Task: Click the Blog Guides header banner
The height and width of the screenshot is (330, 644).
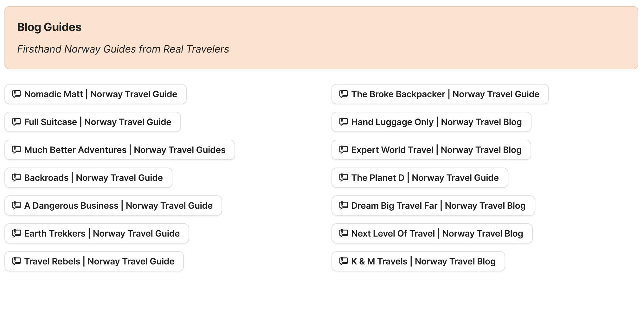Action: coord(322,38)
